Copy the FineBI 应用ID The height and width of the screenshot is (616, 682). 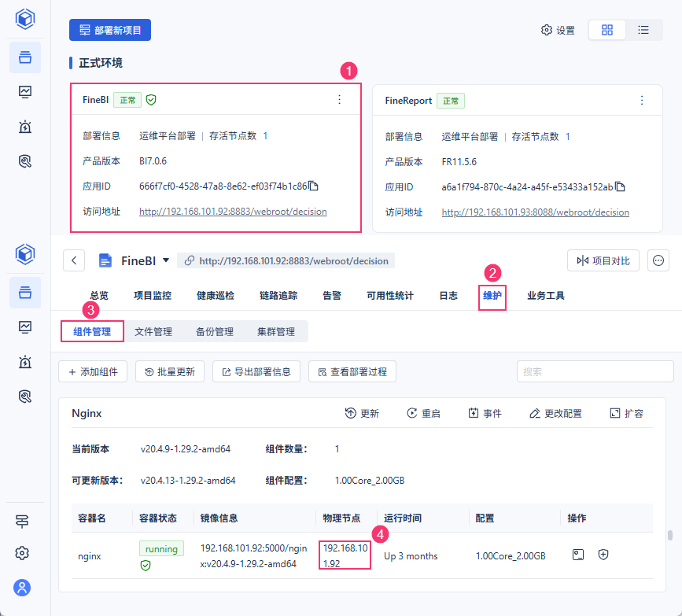314,186
